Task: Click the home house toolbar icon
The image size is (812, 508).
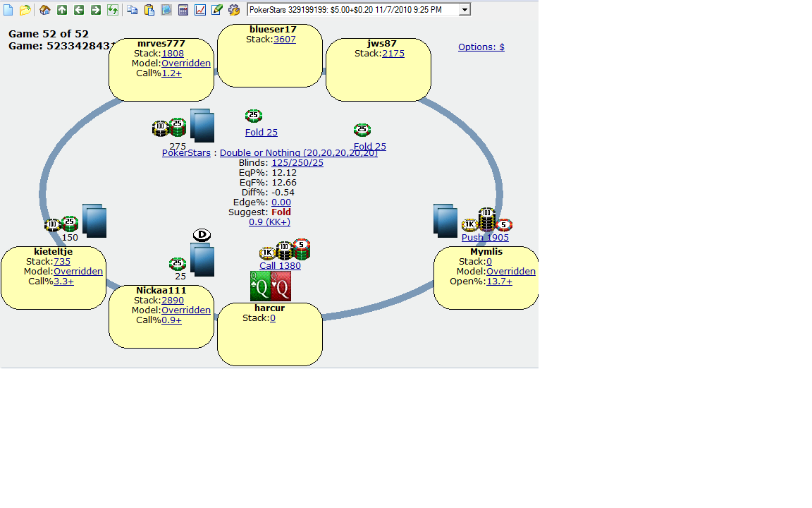Action: point(45,10)
